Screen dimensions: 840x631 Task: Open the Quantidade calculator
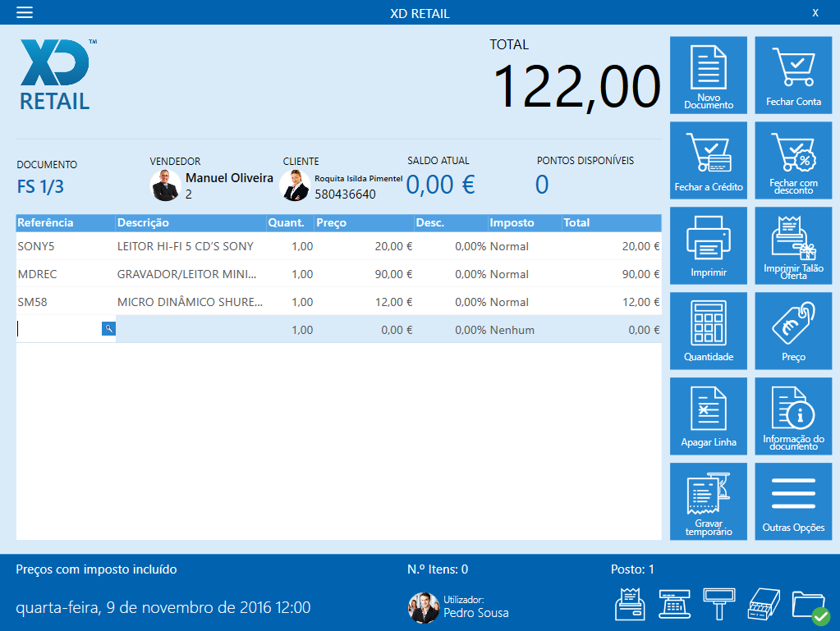tap(709, 331)
